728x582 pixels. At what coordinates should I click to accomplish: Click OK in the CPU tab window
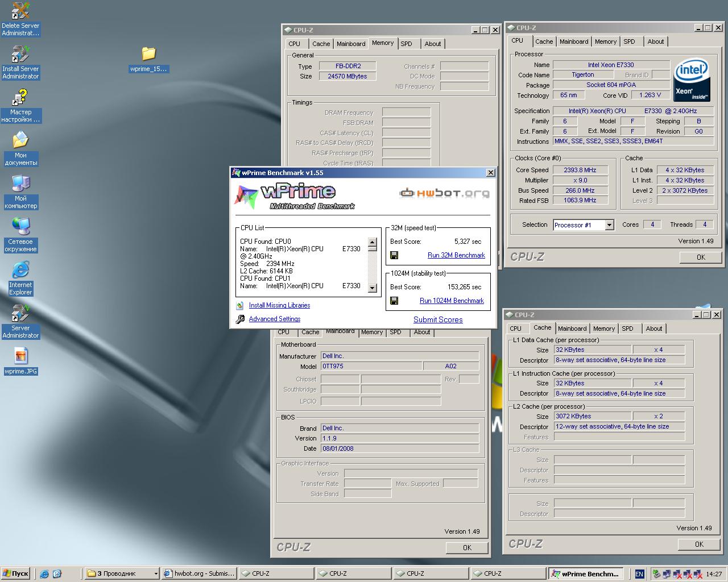pyautogui.click(x=701, y=257)
